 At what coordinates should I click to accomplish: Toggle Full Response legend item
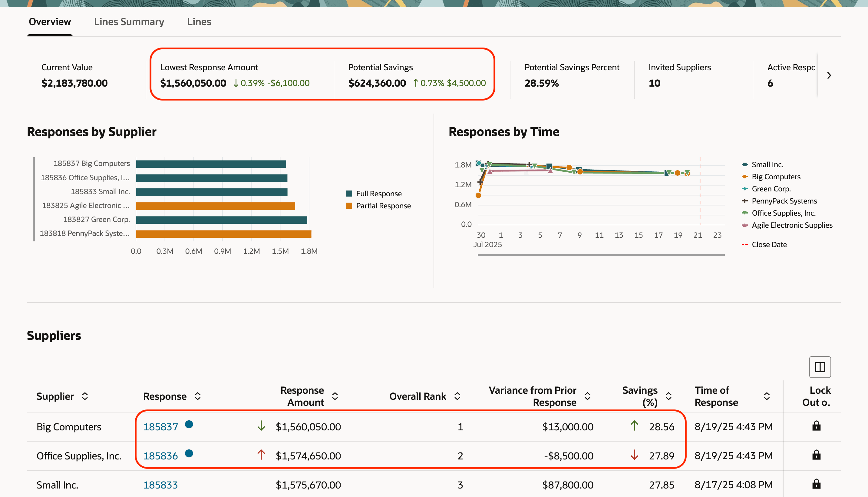point(378,194)
